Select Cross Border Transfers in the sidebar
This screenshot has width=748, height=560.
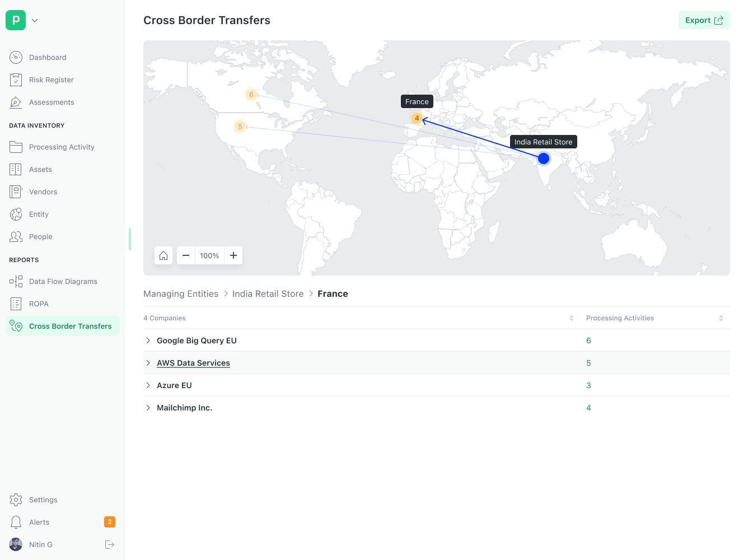point(71,326)
